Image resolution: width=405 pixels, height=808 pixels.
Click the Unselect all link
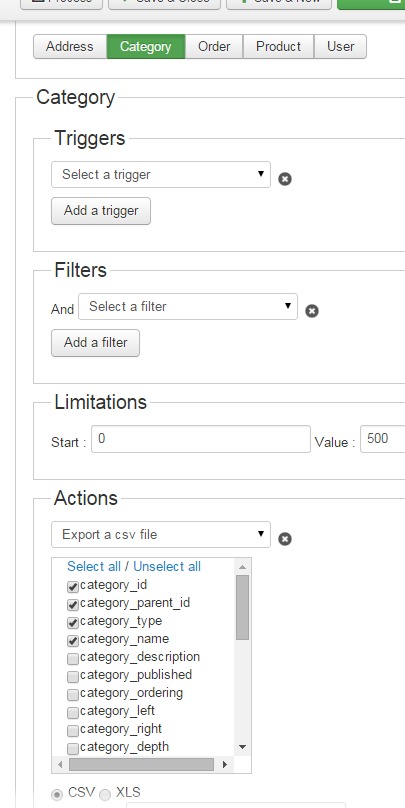click(x=167, y=566)
